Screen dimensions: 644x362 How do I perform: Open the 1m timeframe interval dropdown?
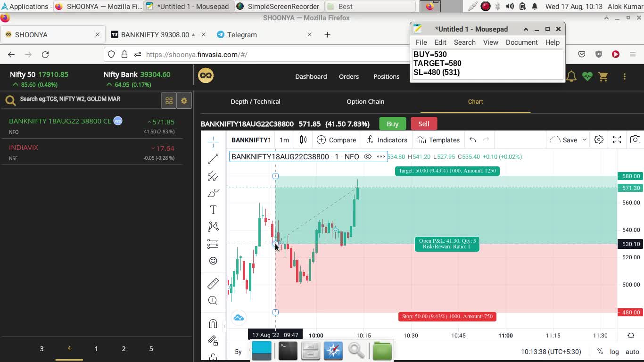284,140
